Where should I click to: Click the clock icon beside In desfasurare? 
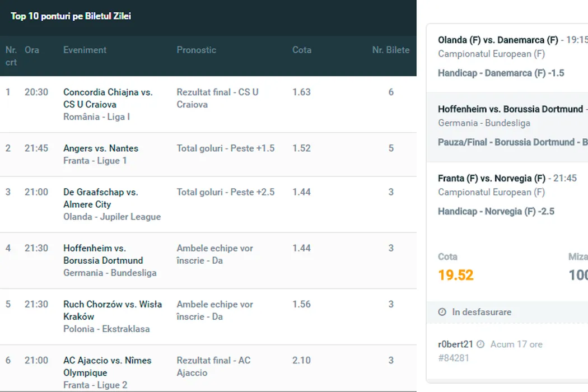442,312
